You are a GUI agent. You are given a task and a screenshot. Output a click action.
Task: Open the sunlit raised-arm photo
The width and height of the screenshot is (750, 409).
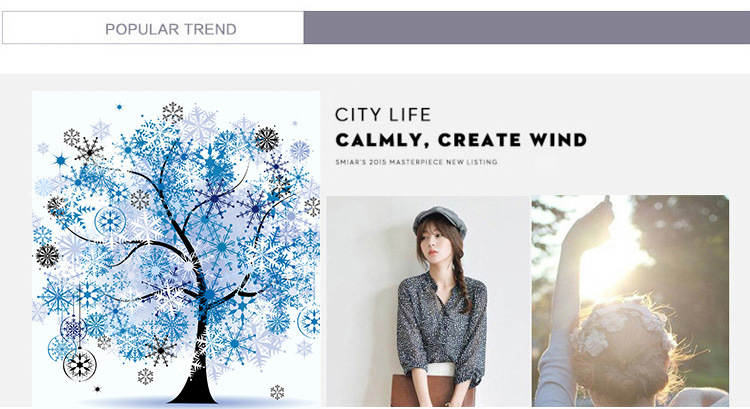630,301
